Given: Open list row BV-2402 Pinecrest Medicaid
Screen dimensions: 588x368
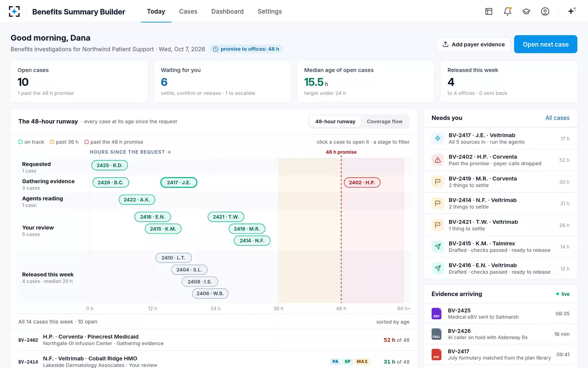Looking at the screenshot, I should point(214,340).
